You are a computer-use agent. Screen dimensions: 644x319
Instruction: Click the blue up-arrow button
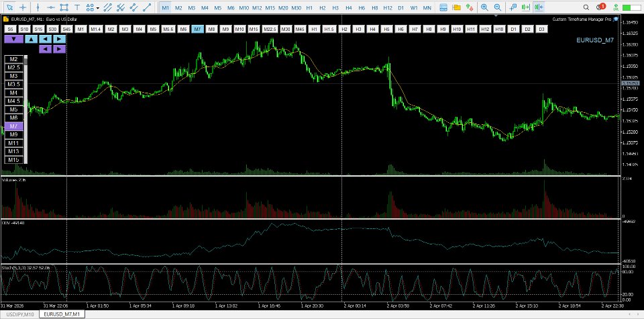tap(32, 39)
